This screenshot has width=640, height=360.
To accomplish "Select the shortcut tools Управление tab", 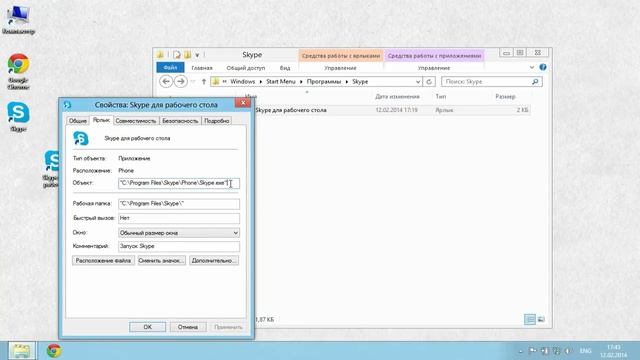I will click(x=340, y=68).
